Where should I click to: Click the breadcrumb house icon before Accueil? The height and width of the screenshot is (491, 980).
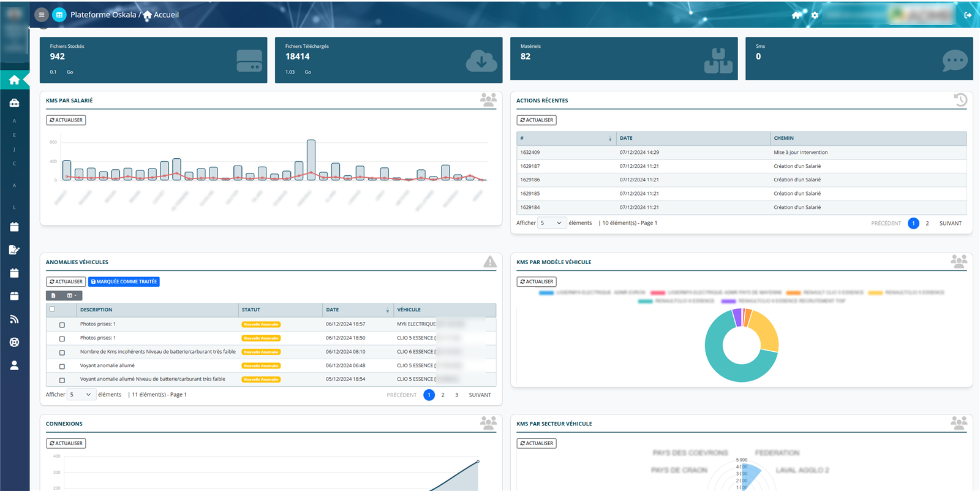click(x=147, y=15)
